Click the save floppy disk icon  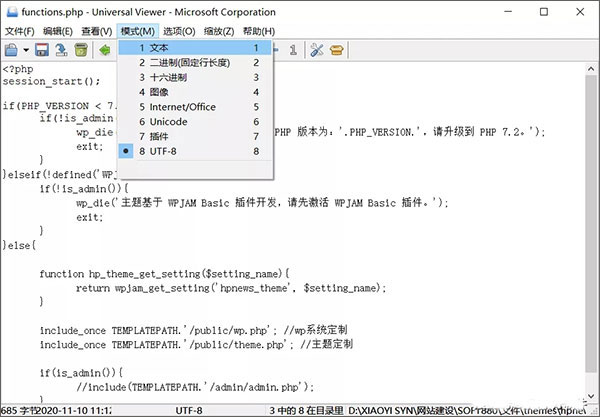[x=42, y=49]
